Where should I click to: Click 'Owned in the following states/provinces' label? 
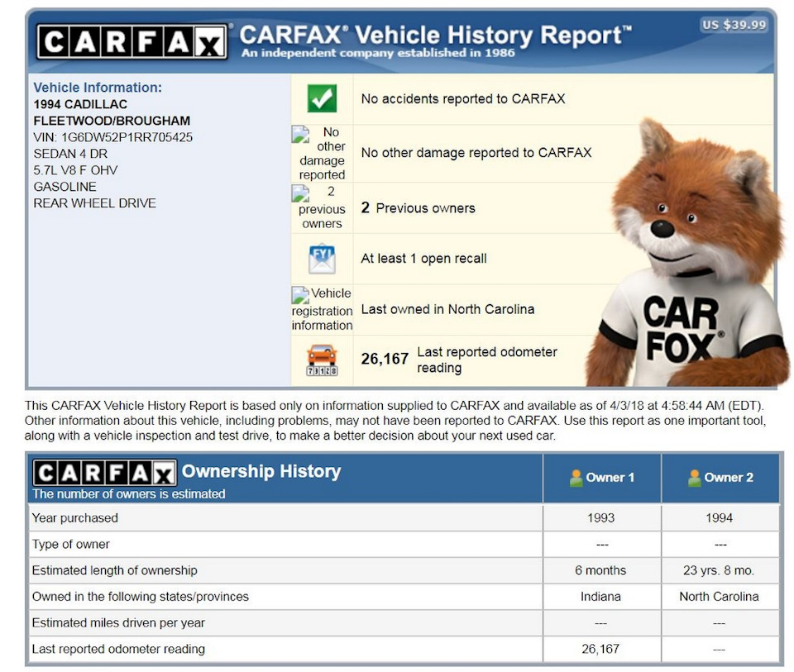point(141,597)
